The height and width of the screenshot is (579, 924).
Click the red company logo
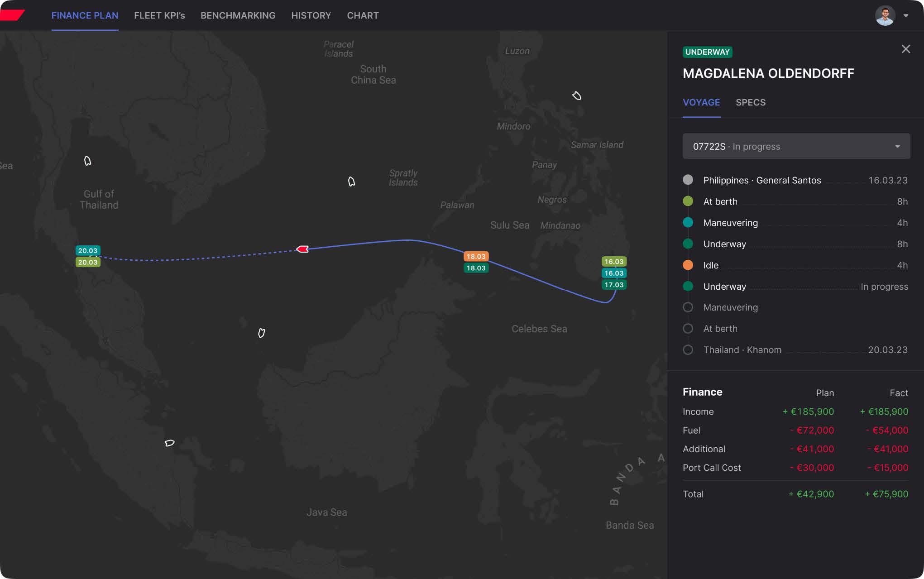[x=12, y=15]
